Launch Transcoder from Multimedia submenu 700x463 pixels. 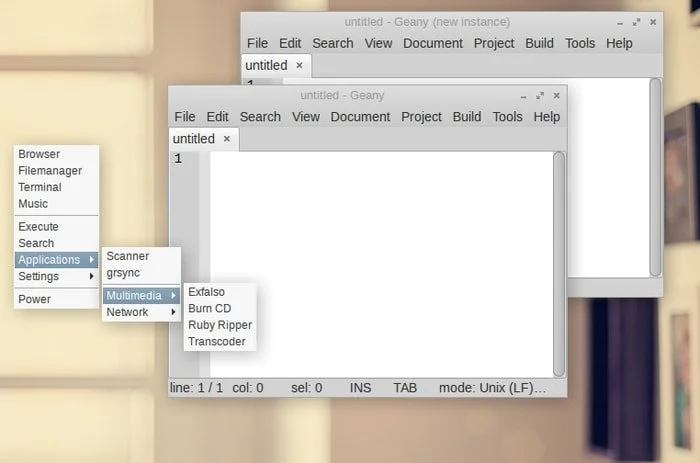click(220, 341)
